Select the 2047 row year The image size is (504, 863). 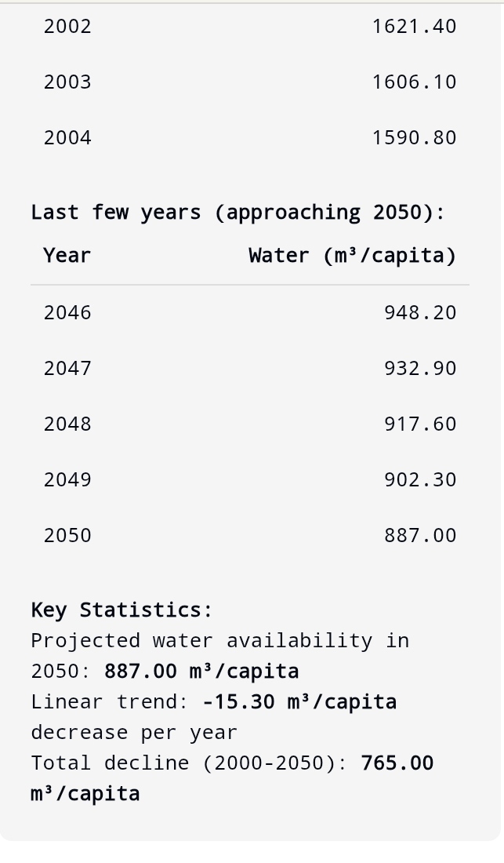point(67,368)
